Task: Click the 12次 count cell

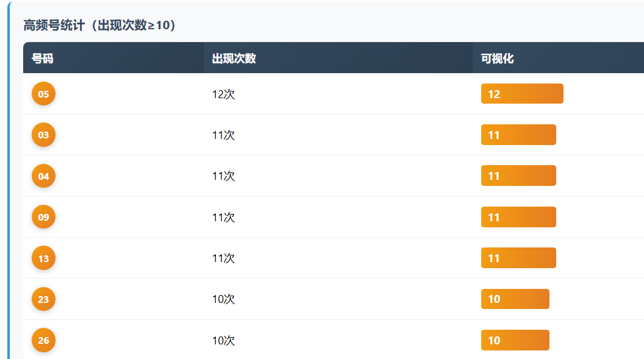Action: pyautogui.click(x=223, y=94)
